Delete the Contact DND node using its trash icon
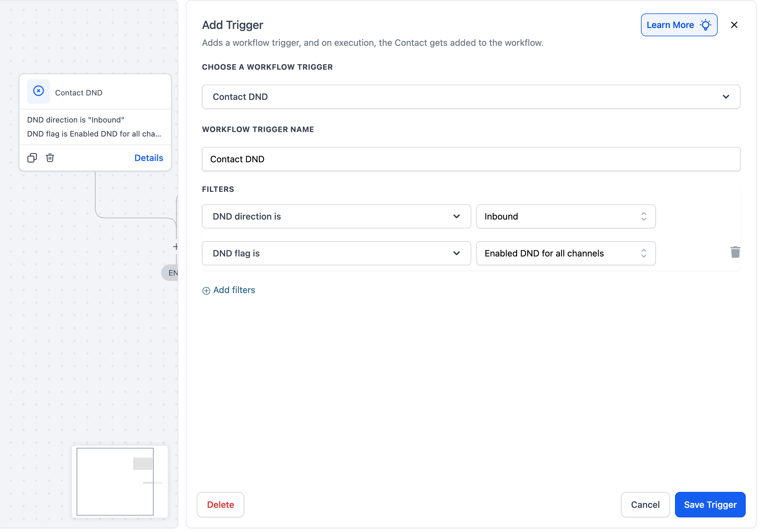Image resolution: width=761 pixels, height=532 pixels. pos(50,158)
